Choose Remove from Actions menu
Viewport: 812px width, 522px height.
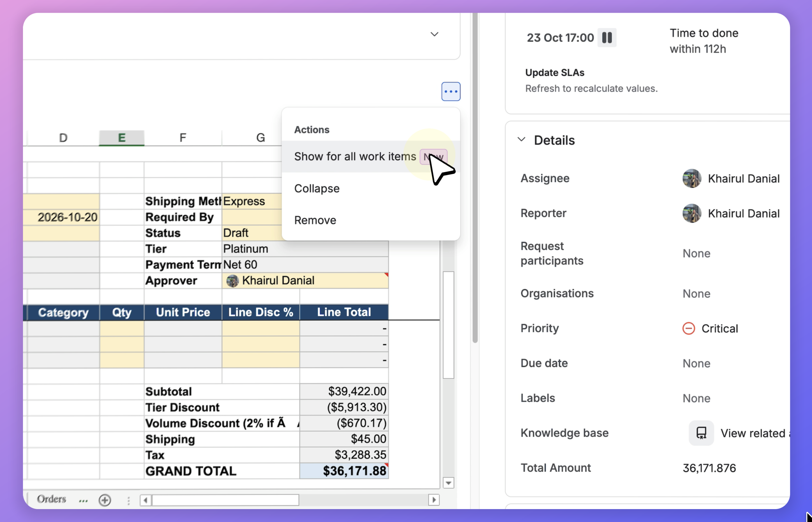point(371,220)
